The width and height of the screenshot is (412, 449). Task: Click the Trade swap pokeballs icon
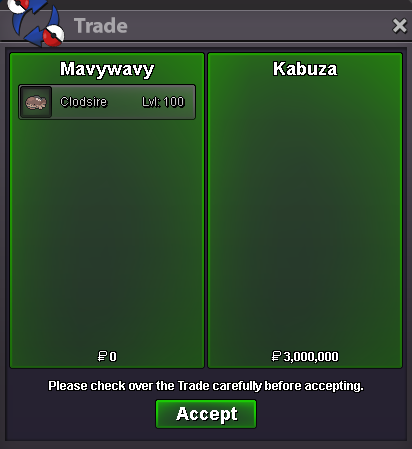36,22
